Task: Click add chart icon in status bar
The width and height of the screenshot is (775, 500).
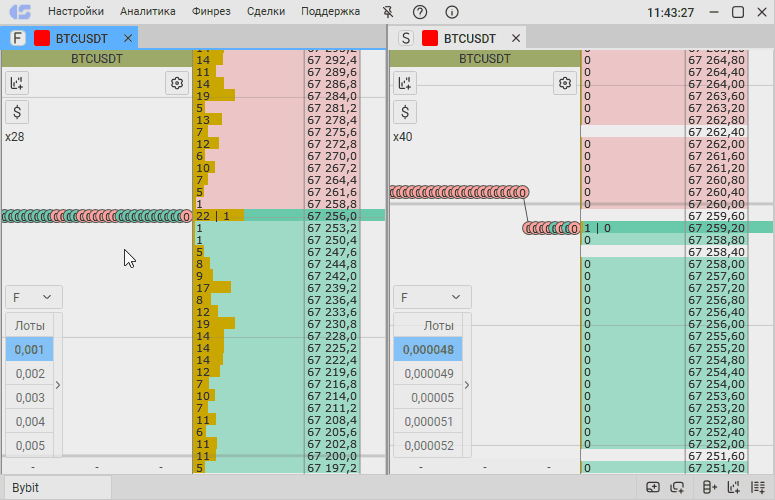Action: pyautogui.click(x=734, y=488)
